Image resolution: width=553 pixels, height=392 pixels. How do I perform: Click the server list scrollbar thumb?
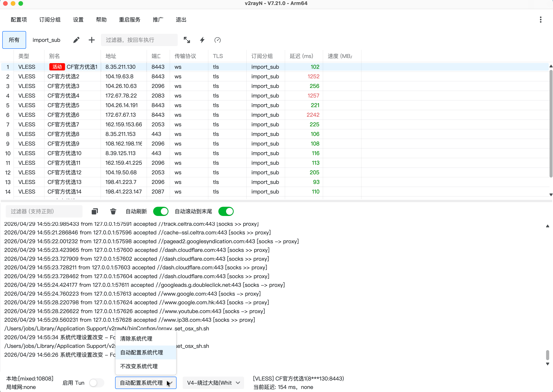551,124
